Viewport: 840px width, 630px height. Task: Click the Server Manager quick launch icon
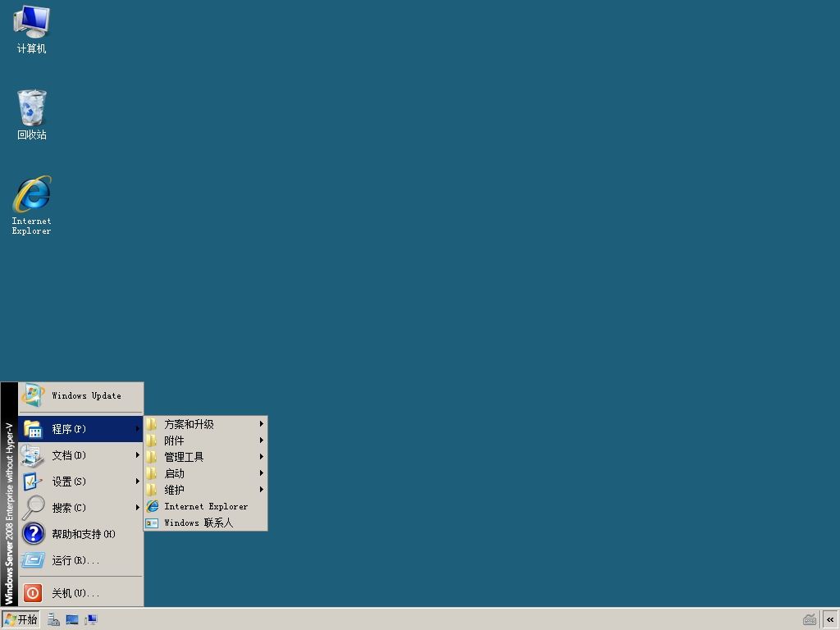click(x=53, y=620)
